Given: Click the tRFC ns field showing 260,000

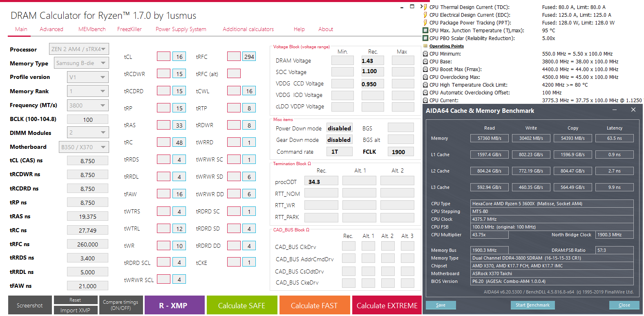Looking at the screenshot, I should pyautogui.click(x=88, y=244).
